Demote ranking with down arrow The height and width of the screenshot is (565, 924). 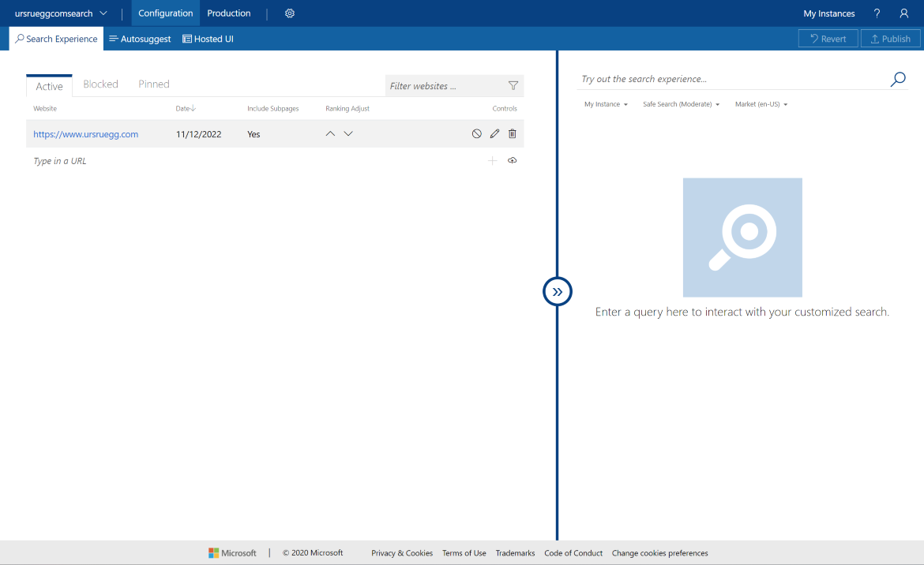(348, 134)
